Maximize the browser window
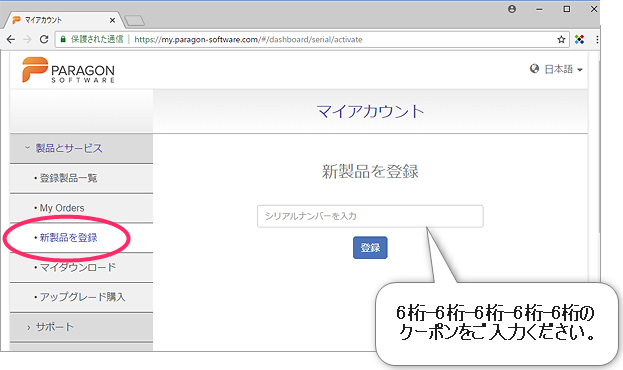This screenshot has height=370, width=623. click(x=567, y=9)
